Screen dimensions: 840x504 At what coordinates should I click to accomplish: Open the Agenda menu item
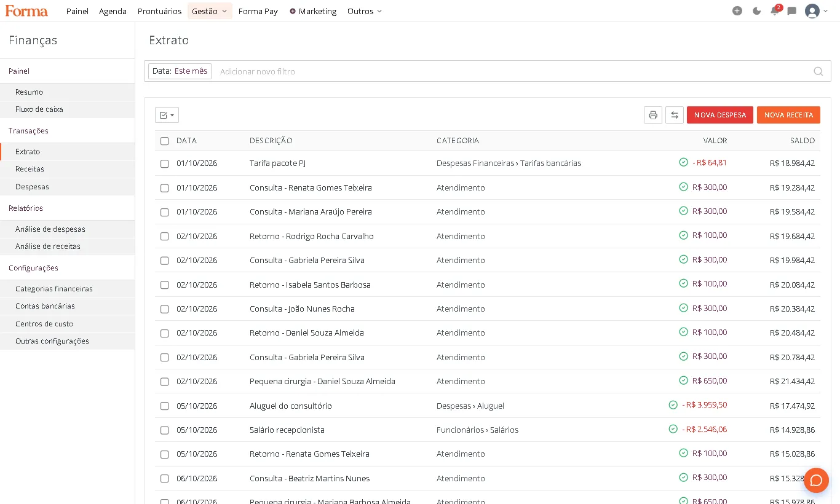(x=113, y=11)
